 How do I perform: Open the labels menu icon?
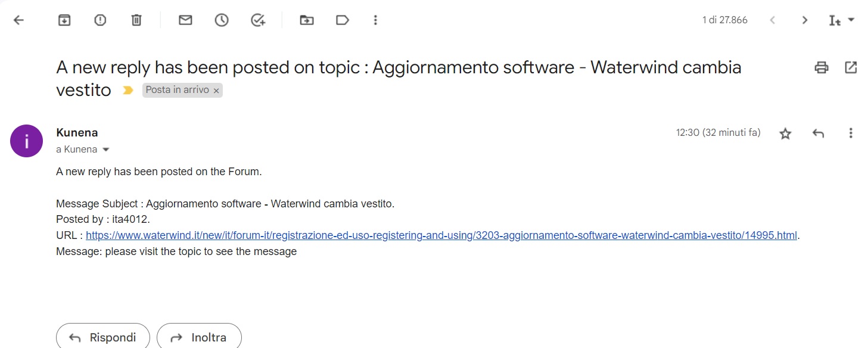coord(342,20)
